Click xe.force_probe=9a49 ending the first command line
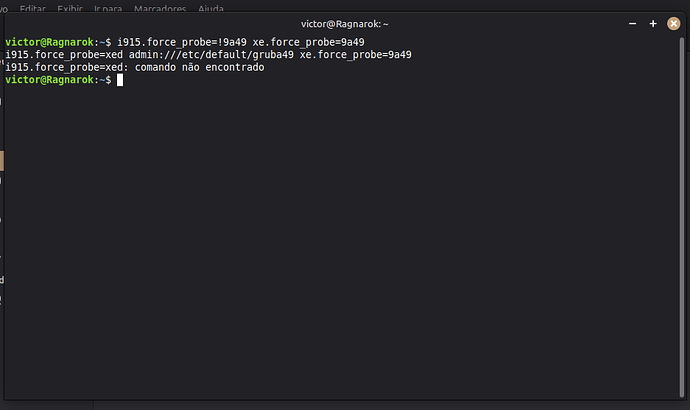This screenshot has height=410, width=690. tap(308, 42)
